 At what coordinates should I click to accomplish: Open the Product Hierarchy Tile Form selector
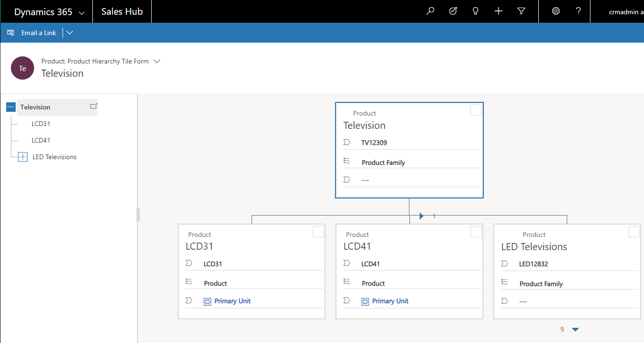click(x=157, y=61)
